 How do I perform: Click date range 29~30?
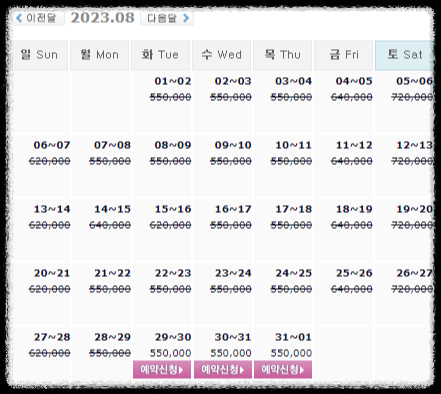pyautogui.click(x=173, y=337)
